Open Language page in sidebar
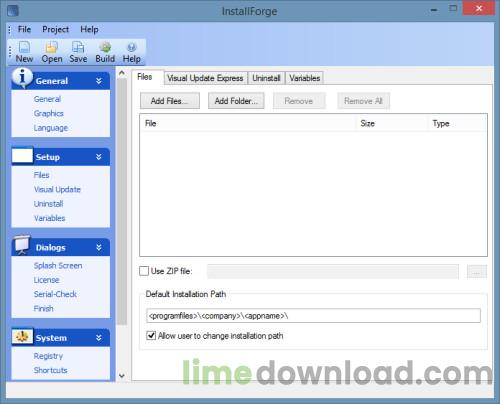The image size is (500, 404). [x=51, y=128]
